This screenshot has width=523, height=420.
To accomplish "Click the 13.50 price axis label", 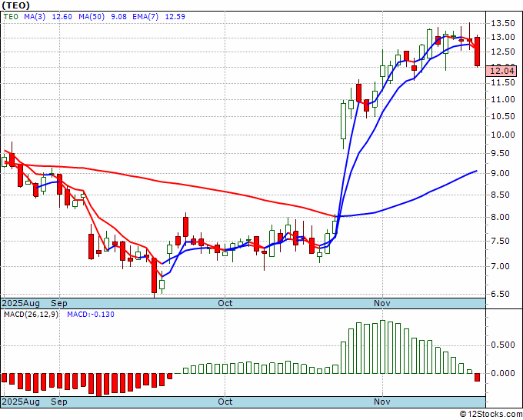I will point(503,23).
